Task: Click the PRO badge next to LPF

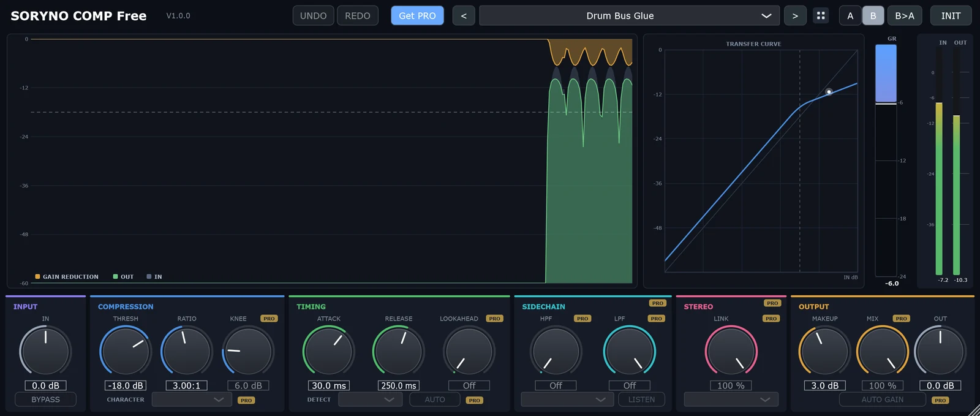Action: pyautogui.click(x=657, y=319)
